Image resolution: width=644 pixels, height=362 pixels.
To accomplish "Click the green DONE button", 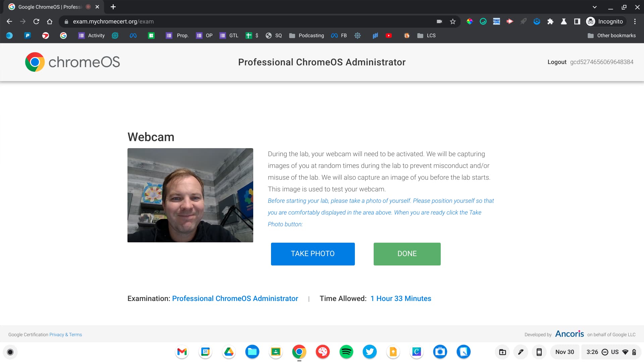I will (407, 254).
